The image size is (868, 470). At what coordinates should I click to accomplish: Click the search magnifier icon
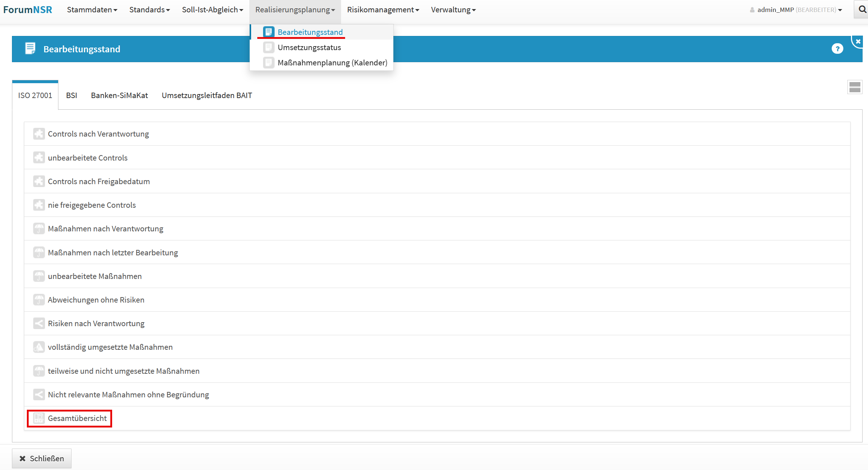[x=862, y=9]
